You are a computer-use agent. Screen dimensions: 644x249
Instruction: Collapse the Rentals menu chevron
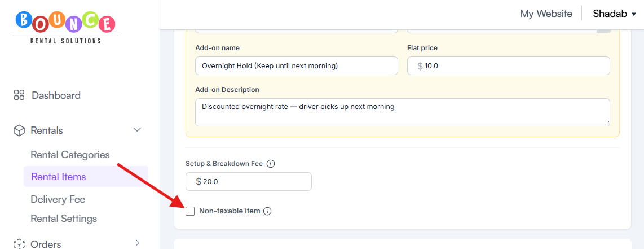pyautogui.click(x=137, y=130)
